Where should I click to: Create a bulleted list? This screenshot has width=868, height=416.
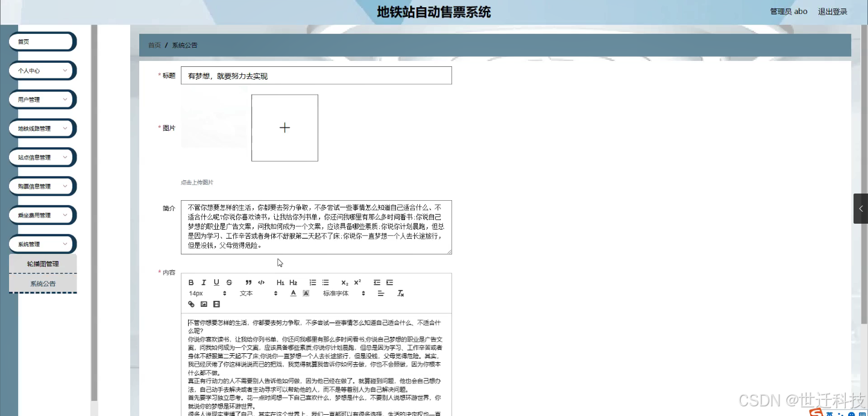coord(325,283)
